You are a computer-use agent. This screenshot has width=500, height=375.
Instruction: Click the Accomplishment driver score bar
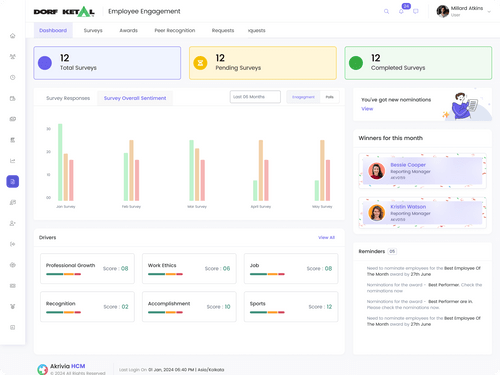[165, 312]
